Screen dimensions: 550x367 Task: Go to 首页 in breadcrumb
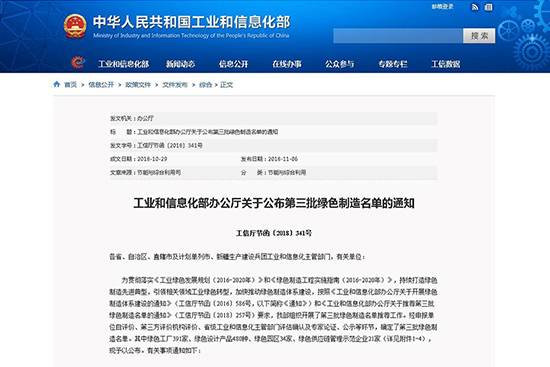[x=71, y=85]
